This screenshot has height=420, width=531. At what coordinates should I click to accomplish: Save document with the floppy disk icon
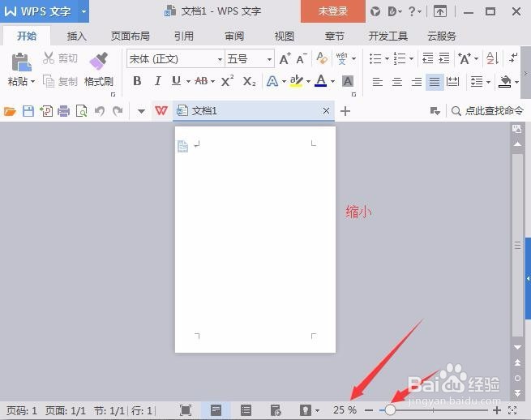click(x=28, y=111)
